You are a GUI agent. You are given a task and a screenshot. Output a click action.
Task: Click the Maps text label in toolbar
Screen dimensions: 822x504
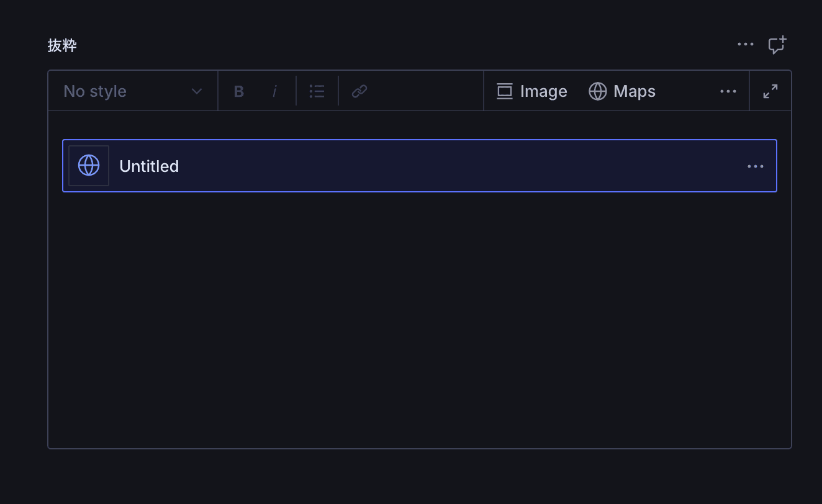coord(634,91)
